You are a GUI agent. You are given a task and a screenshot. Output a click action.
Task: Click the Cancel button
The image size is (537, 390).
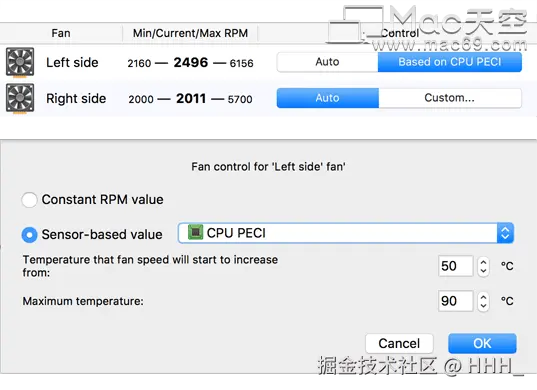(x=399, y=343)
